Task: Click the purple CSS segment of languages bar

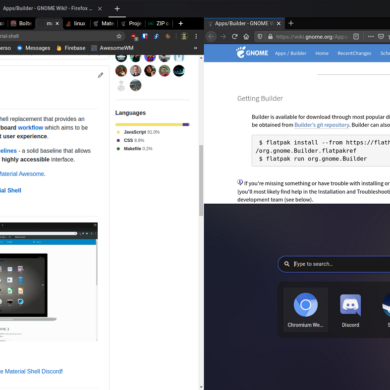Action: point(186,124)
